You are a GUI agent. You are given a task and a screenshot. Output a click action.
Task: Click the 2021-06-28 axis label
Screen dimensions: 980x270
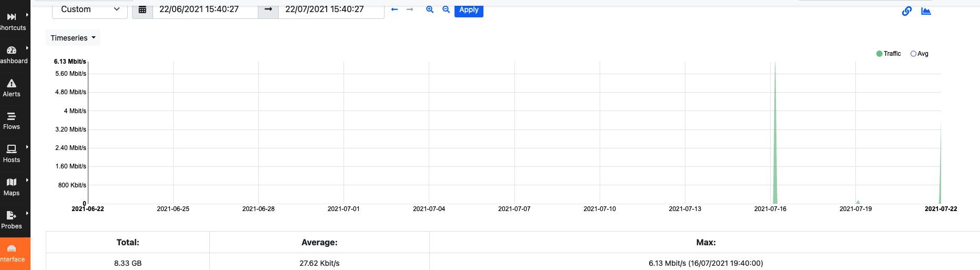click(258, 209)
